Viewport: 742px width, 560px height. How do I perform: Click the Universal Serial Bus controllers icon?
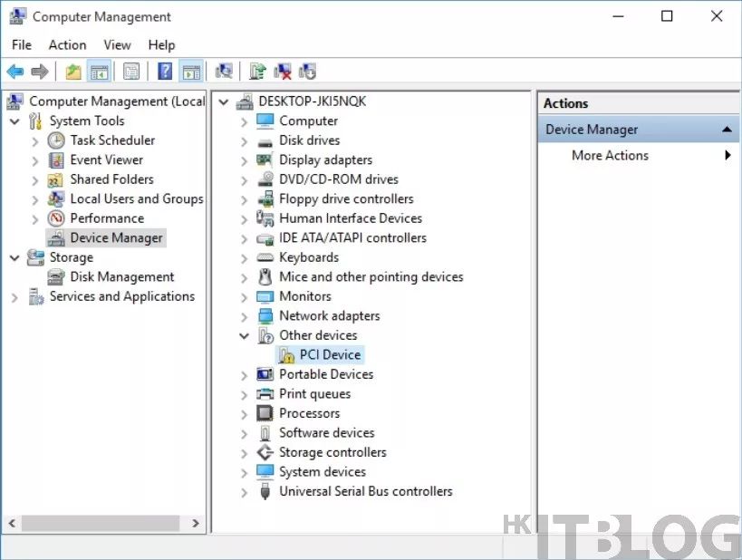coord(265,491)
